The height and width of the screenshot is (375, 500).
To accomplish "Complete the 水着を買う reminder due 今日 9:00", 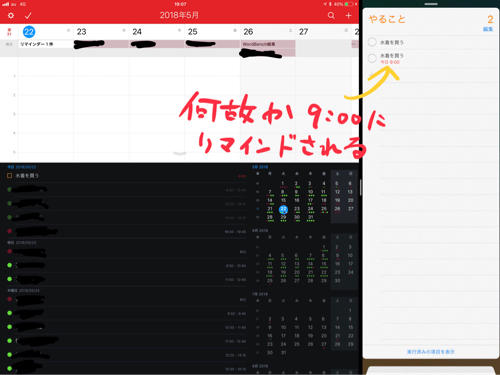I will [x=372, y=58].
